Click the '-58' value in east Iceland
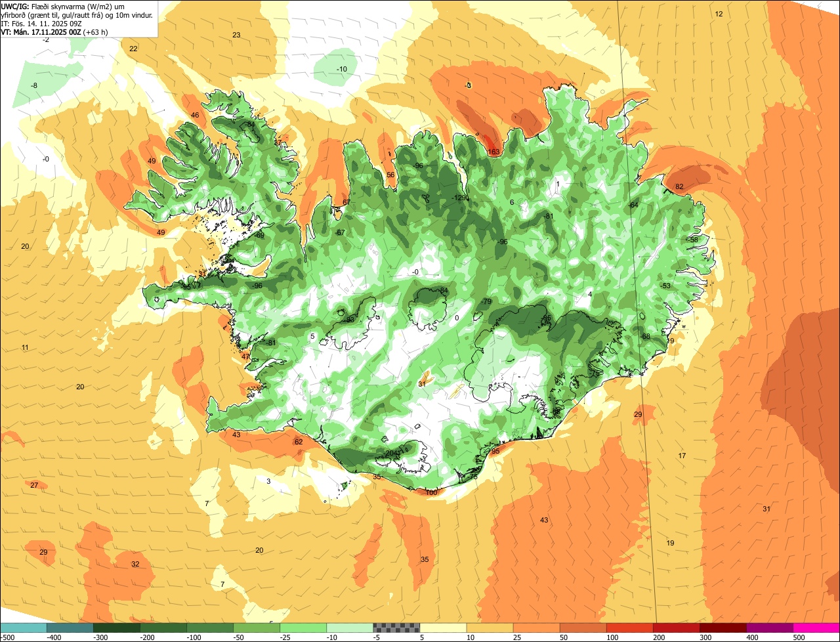 coord(693,240)
